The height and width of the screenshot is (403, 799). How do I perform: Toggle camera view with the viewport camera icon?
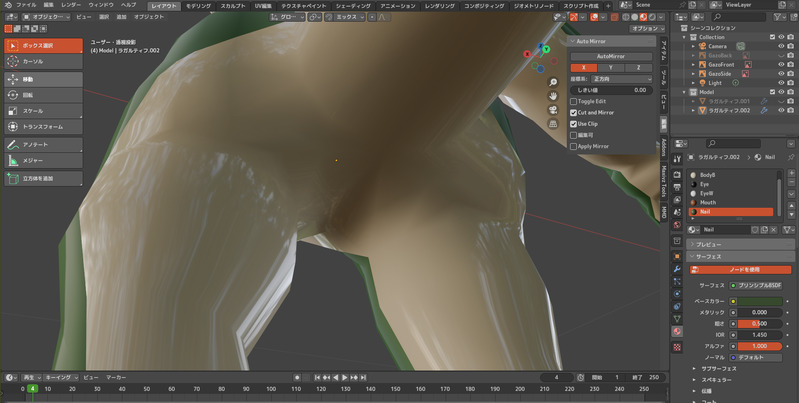click(553, 110)
